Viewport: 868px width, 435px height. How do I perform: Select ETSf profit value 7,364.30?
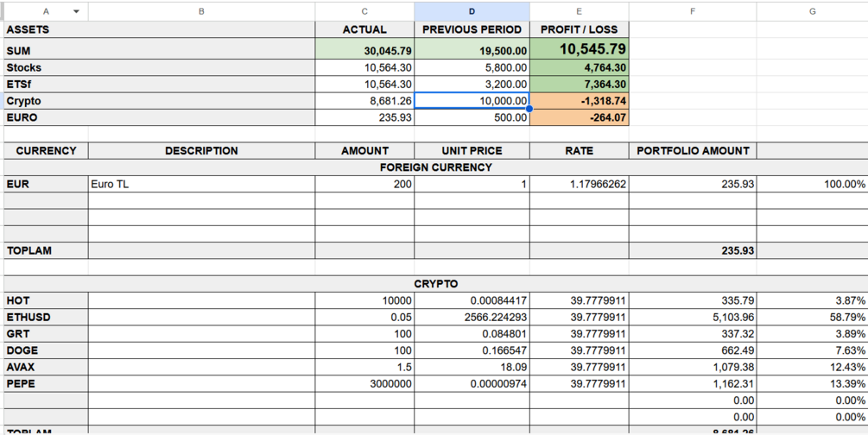coord(579,84)
